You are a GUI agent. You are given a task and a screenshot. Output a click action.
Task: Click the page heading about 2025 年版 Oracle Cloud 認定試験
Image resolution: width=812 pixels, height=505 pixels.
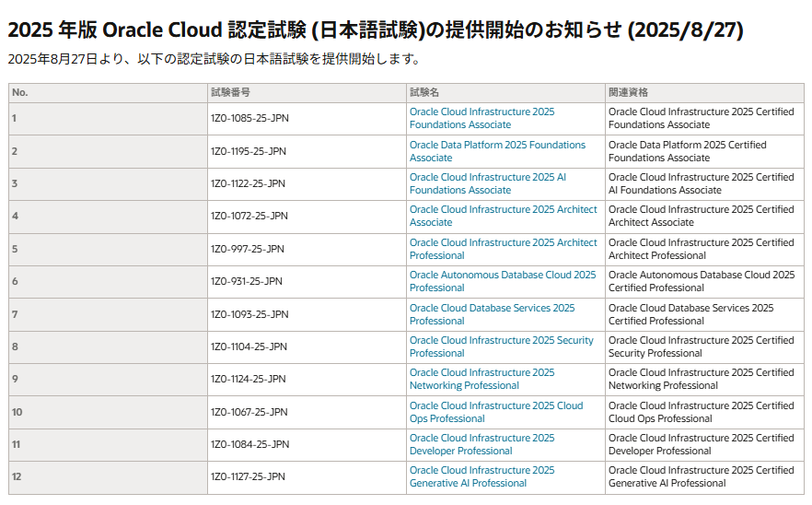[376, 29]
